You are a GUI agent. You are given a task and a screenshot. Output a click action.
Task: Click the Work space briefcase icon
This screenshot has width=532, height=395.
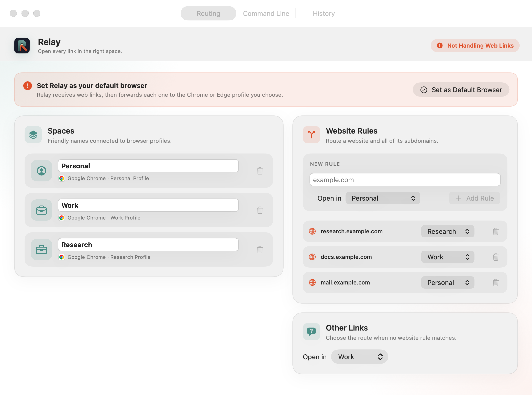tap(41, 210)
